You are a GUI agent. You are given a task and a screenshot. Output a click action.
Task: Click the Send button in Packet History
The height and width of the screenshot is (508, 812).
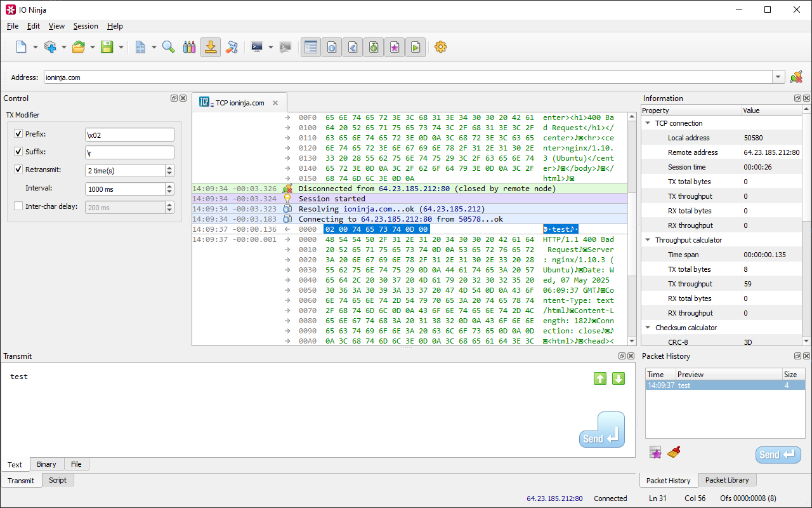tap(778, 455)
